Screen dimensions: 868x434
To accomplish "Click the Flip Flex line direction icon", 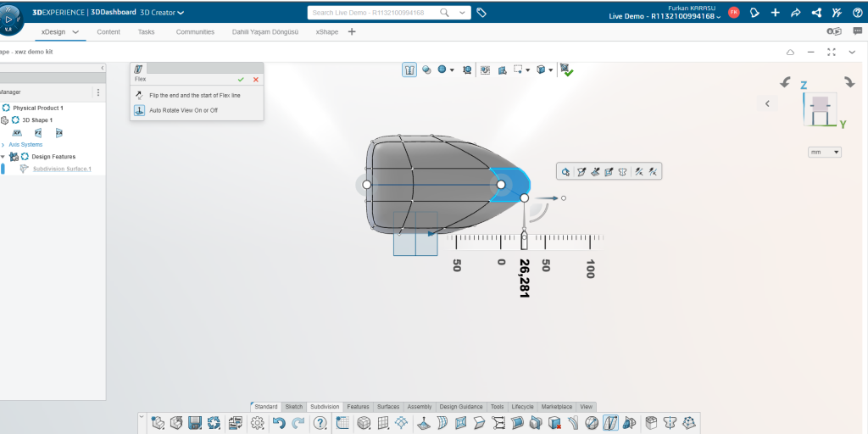I will tap(139, 95).
